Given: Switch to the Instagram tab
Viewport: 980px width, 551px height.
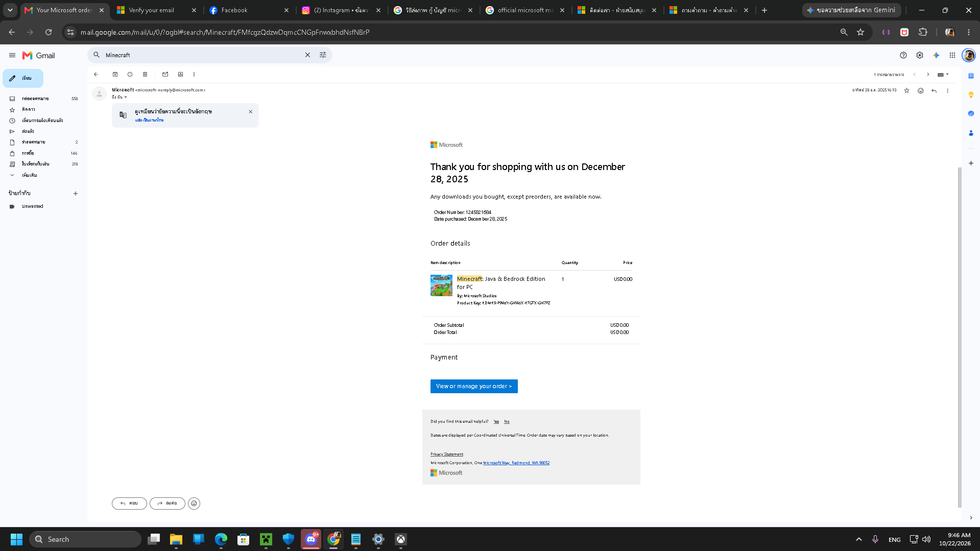Looking at the screenshot, I should (x=341, y=10).
